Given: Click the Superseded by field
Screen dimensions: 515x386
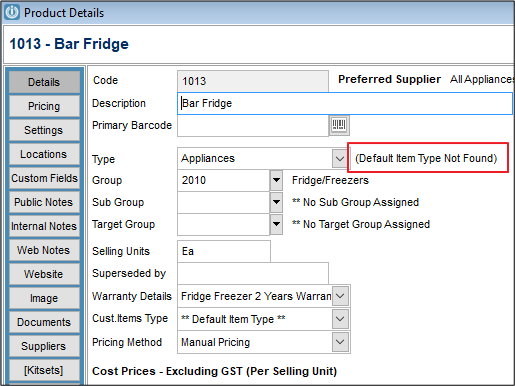Looking at the screenshot, I should 253,273.
